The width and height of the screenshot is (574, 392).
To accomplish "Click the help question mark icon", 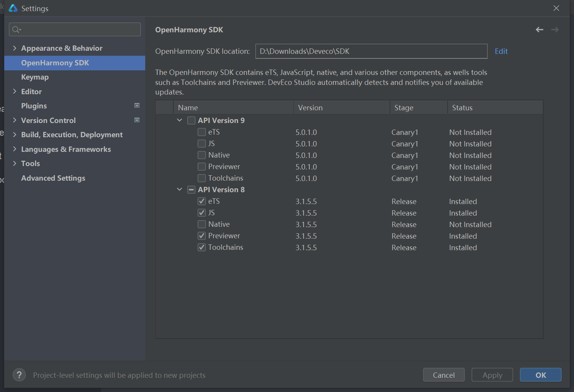I will point(19,375).
